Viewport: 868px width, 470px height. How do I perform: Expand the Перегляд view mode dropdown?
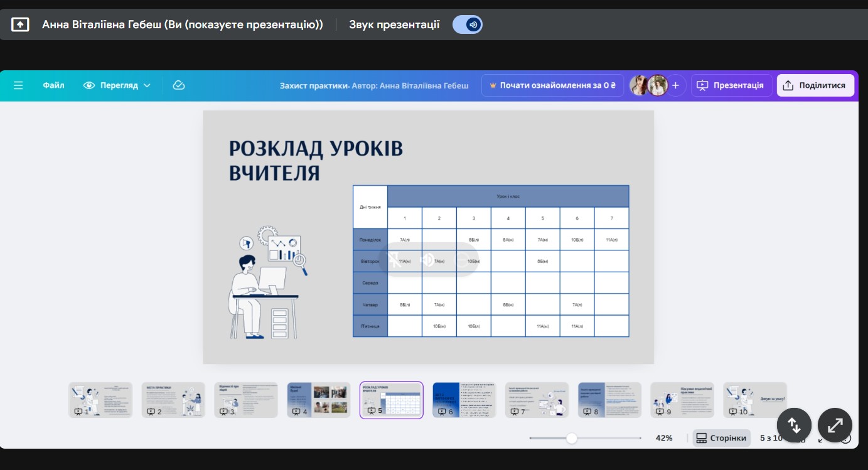(x=117, y=85)
